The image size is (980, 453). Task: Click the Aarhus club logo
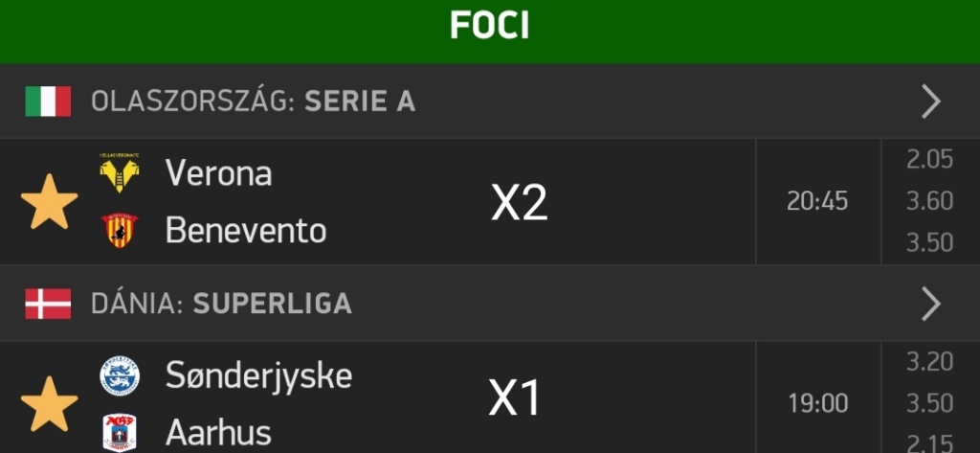pyautogui.click(x=120, y=431)
